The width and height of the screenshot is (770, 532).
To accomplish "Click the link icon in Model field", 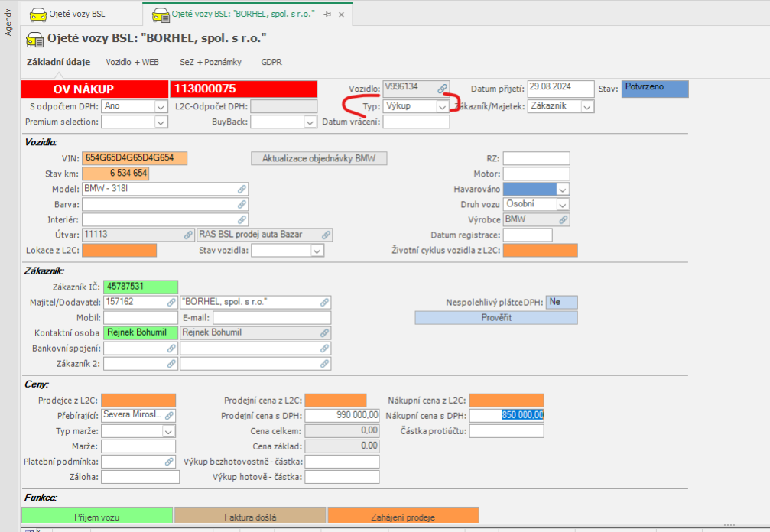I will 242,189.
